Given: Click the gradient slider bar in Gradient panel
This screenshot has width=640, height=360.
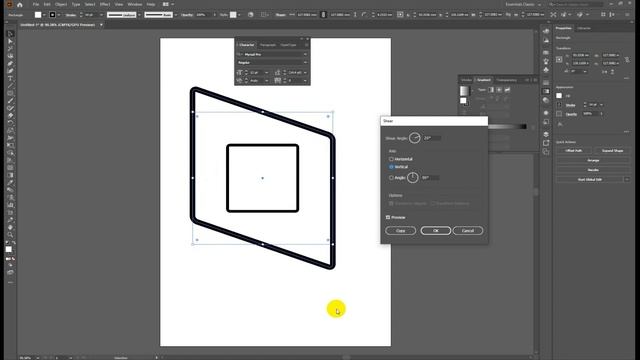Looking at the screenshot, I should [507, 127].
